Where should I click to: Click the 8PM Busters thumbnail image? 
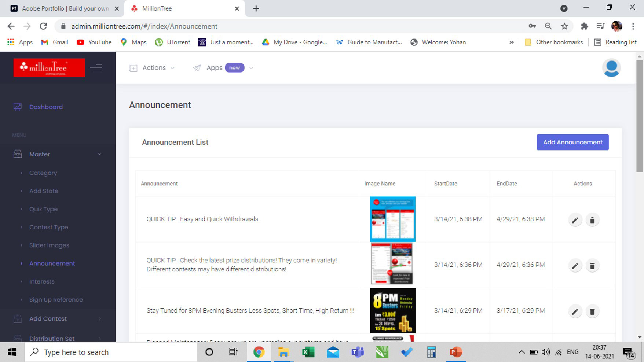pyautogui.click(x=393, y=310)
